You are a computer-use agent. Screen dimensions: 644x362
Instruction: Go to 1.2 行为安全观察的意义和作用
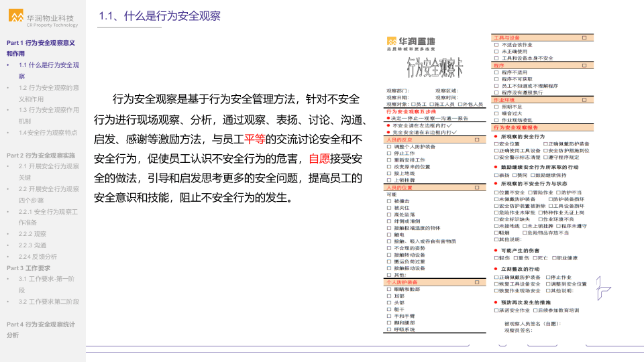click(x=48, y=93)
